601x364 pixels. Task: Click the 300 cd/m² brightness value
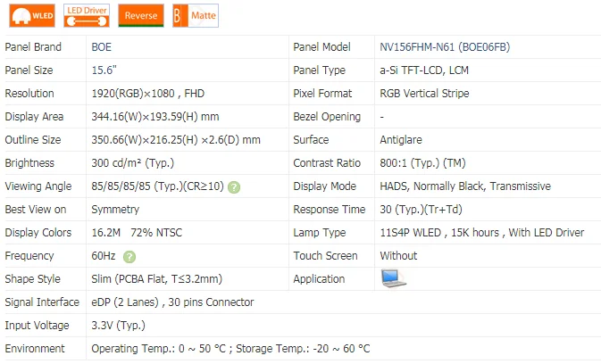click(132, 163)
